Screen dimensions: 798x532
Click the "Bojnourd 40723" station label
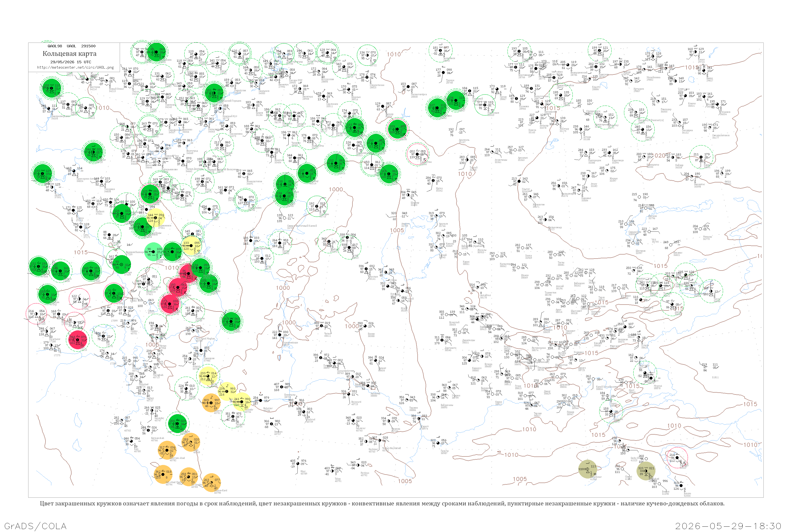[356, 403]
